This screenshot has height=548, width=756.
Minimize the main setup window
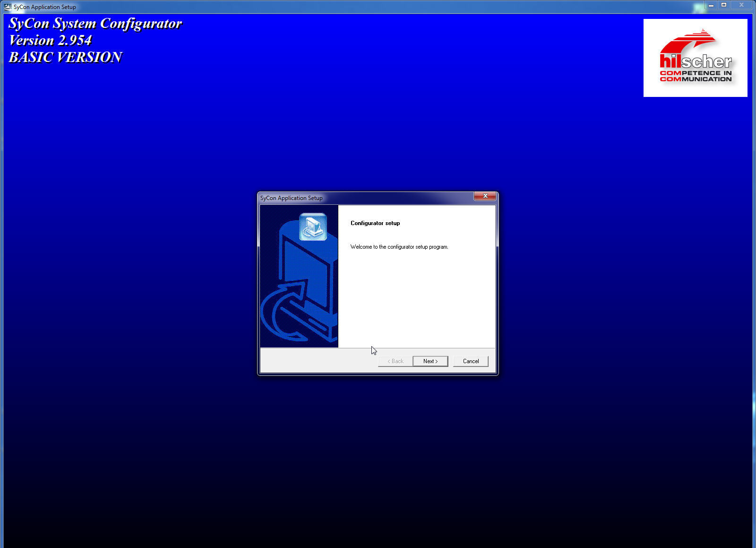[x=711, y=5]
